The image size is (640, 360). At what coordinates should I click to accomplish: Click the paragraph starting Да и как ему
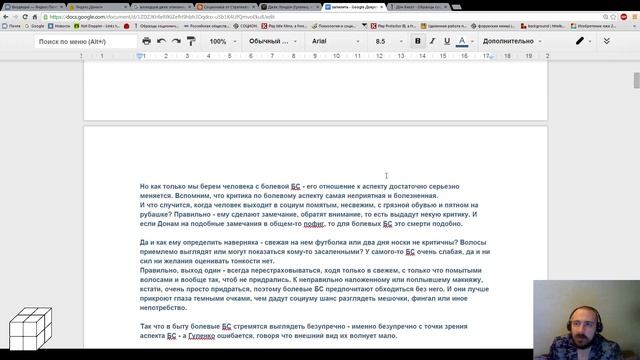315,251
